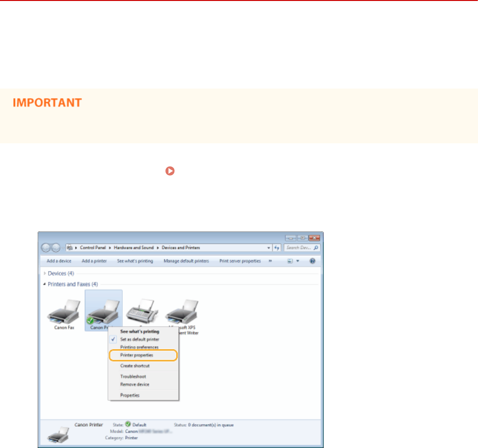This screenshot has height=448, width=478.
Task: Click Hardware and Sound in breadcrumb
Action: (x=134, y=248)
